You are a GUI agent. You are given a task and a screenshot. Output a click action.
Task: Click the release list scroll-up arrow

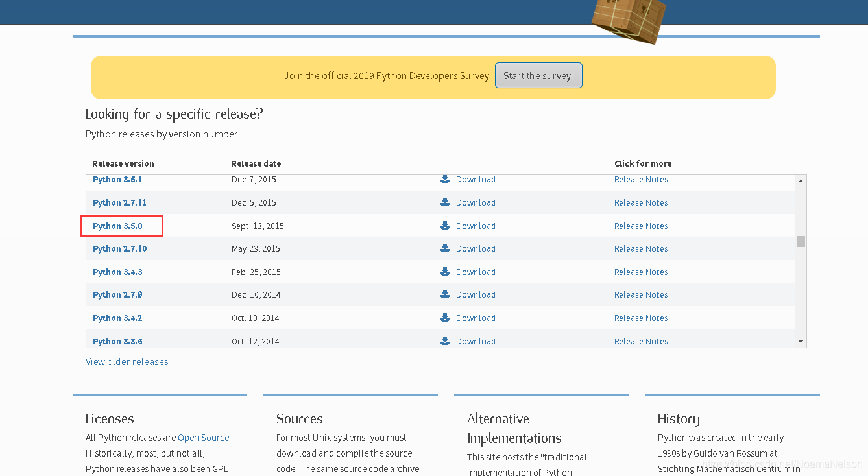[x=801, y=181]
